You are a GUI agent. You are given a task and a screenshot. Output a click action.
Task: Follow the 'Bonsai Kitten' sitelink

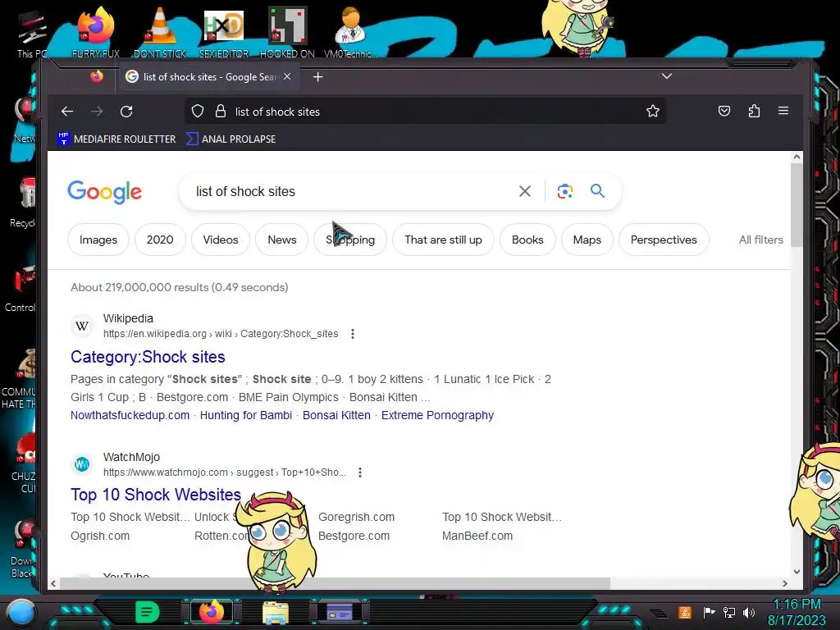[x=336, y=415]
